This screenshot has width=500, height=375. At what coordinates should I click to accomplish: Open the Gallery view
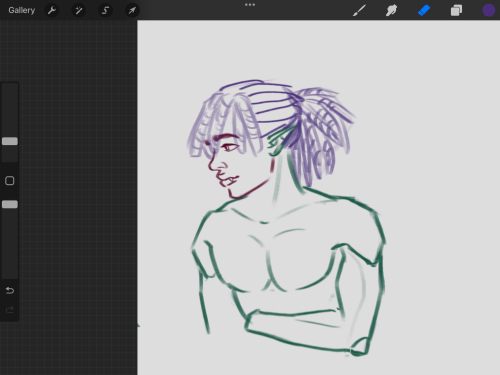[22, 10]
